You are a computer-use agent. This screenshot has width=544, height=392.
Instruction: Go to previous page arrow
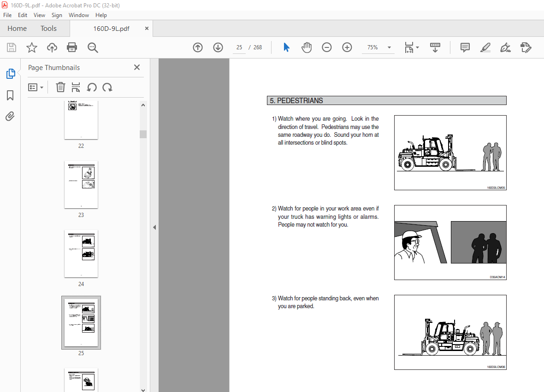pyautogui.click(x=198, y=47)
